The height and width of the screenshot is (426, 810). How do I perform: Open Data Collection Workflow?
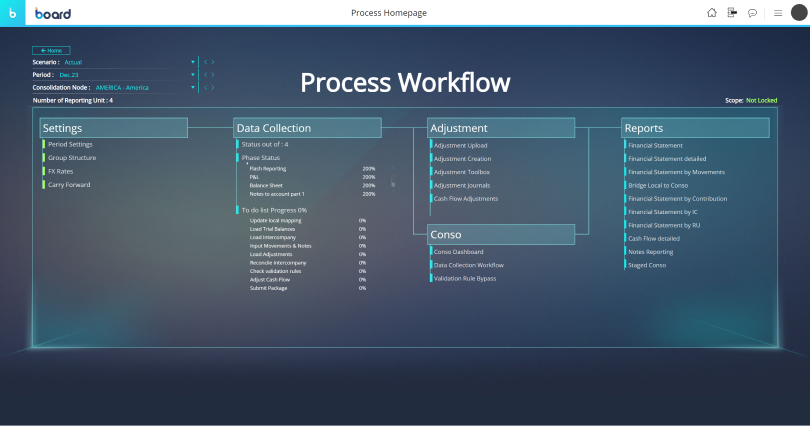click(x=469, y=265)
